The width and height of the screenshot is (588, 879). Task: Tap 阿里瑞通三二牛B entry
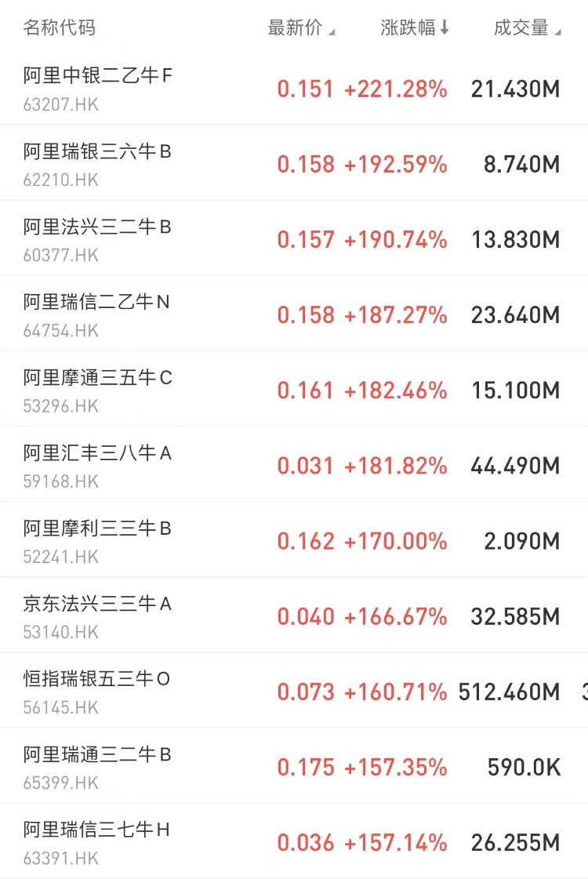coord(97,754)
